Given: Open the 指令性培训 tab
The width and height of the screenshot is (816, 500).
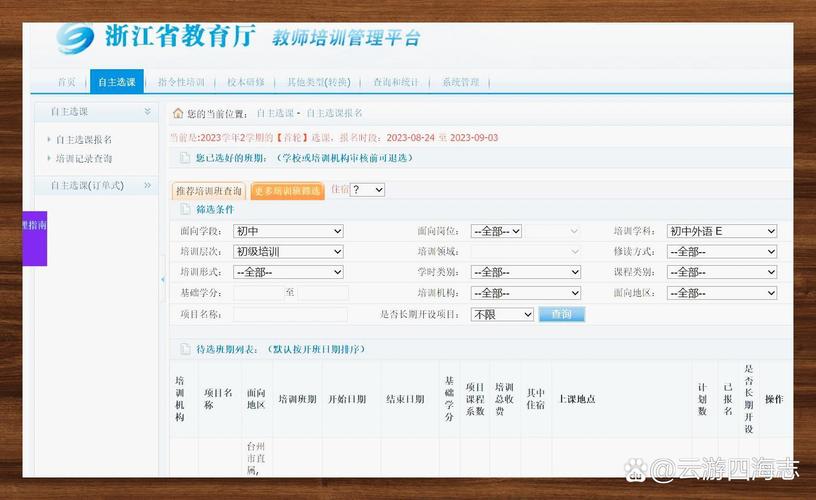Looking at the screenshot, I should [x=181, y=82].
